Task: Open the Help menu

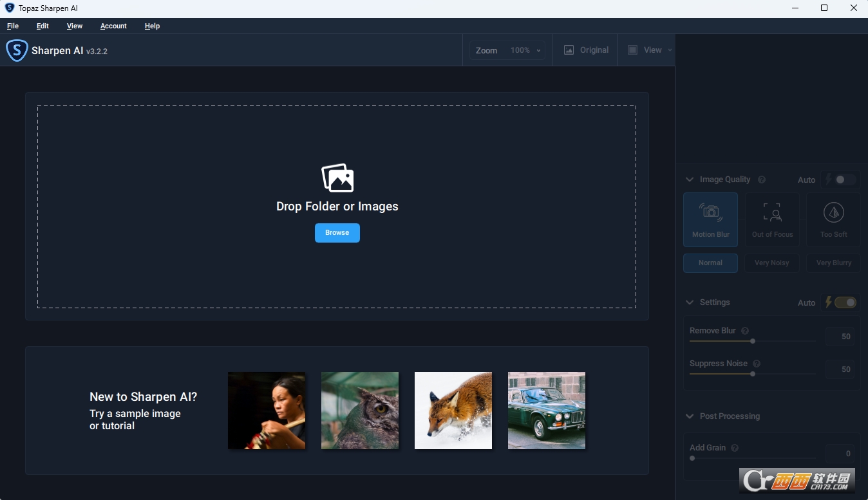Action: pyautogui.click(x=152, y=26)
